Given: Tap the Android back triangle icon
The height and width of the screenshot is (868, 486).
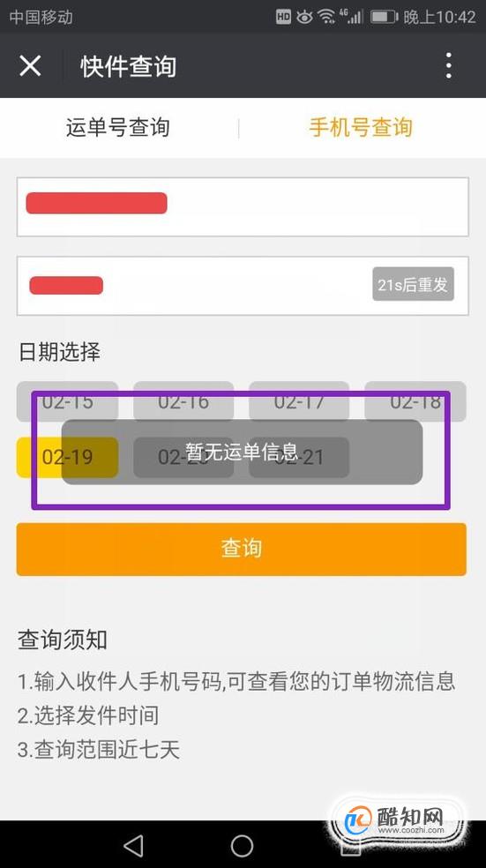Looking at the screenshot, I should pos(133,845).
